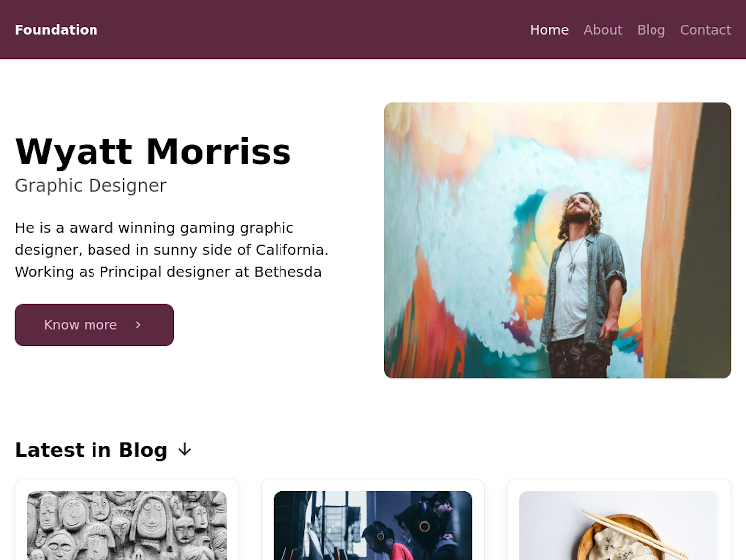Open the stone faces carving blog thumbnail

click(126, 526)
